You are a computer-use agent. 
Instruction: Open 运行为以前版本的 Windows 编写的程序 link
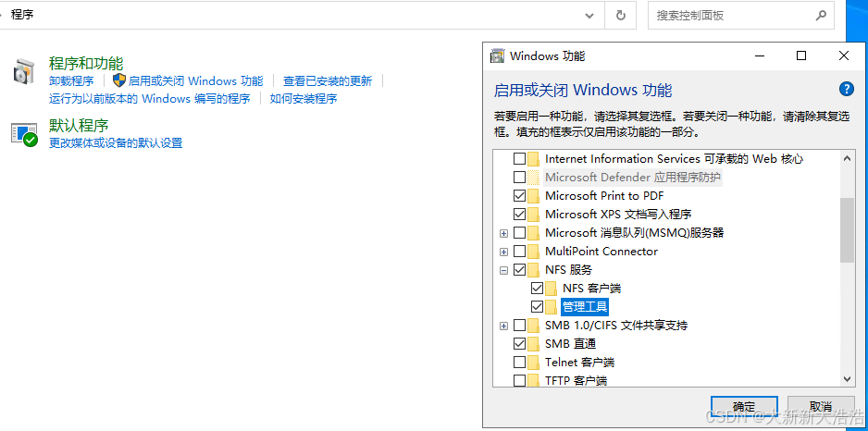point(150,98)
